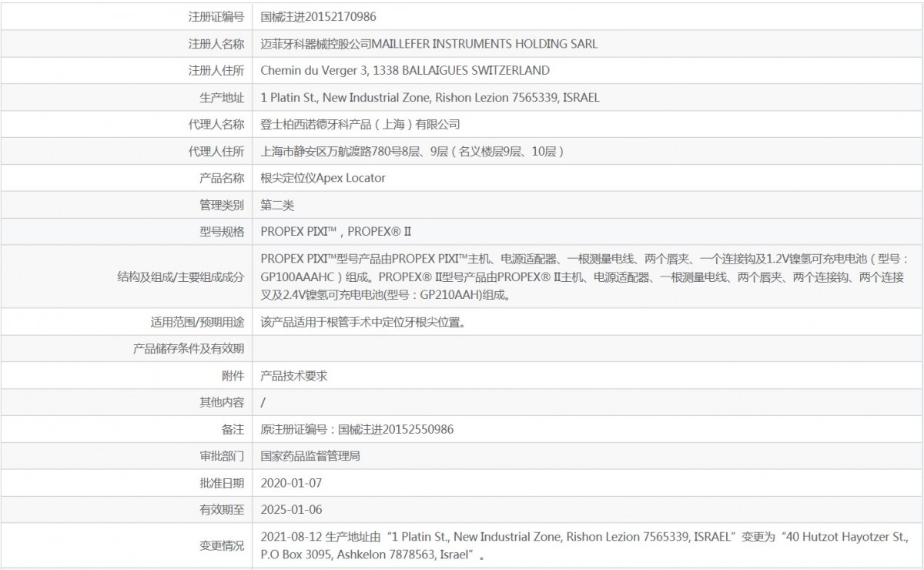Select the 型号规格 label
Image resolution: width=924 pixels, height=570 pixels.
tap(222, 231)
